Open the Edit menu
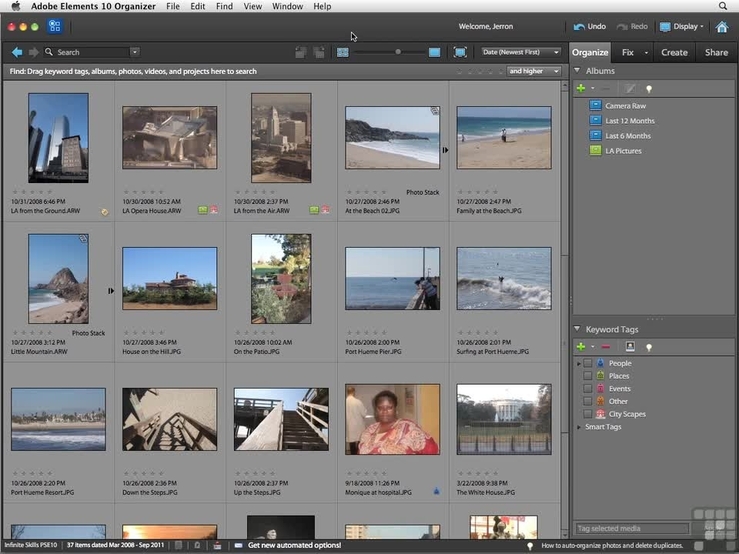 click(x=197, y=6)
